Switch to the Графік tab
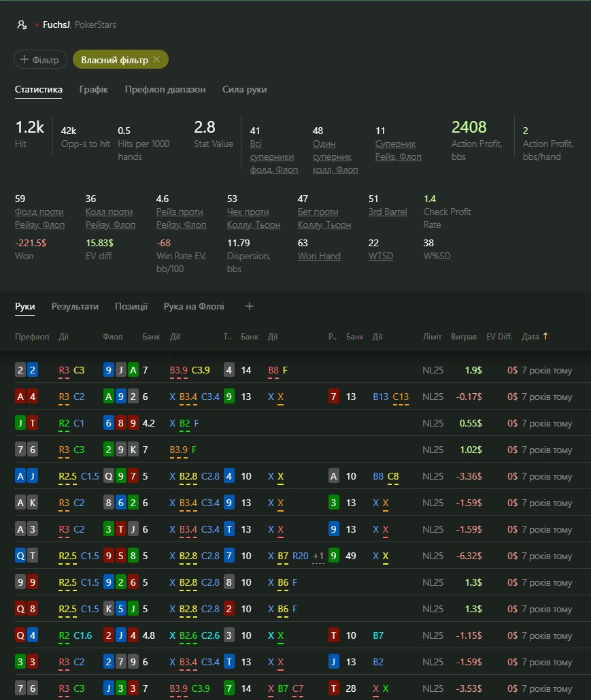Screen dimensions: 591x700 click(x=94, y=89)
